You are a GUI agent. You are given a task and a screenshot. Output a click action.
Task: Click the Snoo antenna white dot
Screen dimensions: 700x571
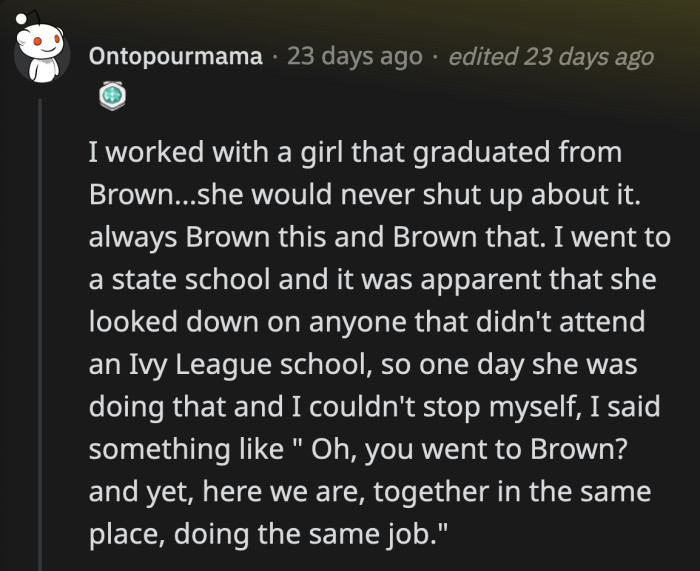pyautogui.click(x=21, y=19)
